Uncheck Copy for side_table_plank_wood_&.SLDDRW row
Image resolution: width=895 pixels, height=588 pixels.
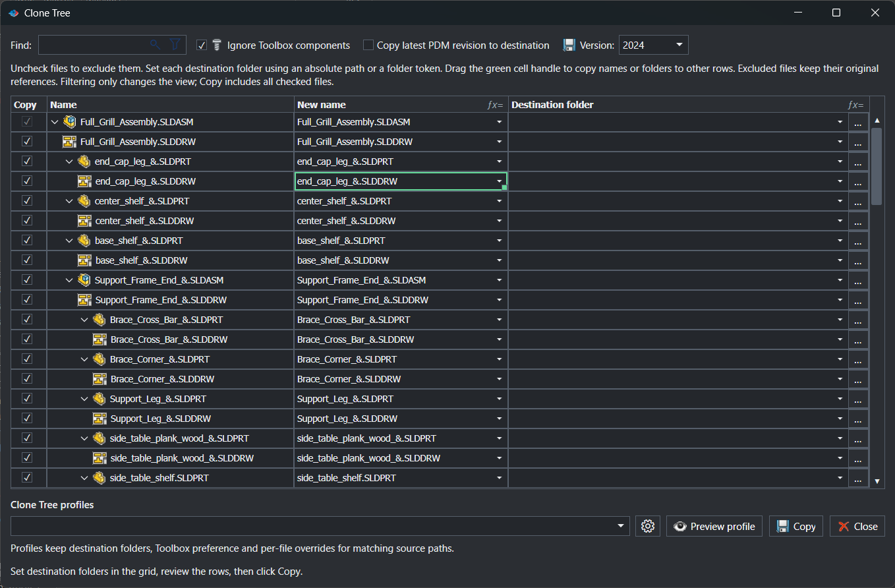click(27, 458)
